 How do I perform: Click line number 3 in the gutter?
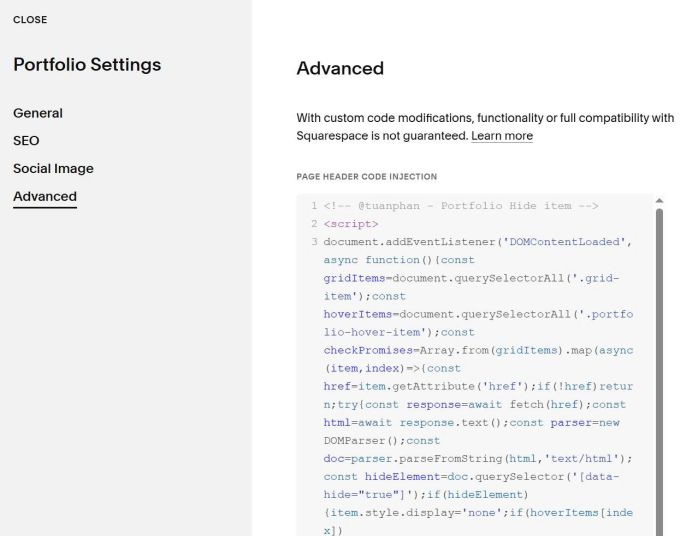pos(314,242)
